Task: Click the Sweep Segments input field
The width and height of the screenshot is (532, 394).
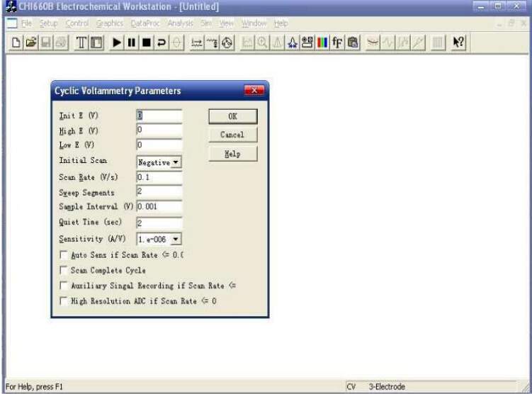Action: [159, 192]
